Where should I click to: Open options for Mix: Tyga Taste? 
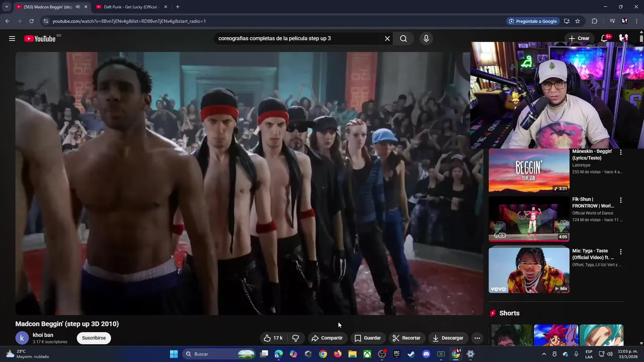(x=620, y=251)
